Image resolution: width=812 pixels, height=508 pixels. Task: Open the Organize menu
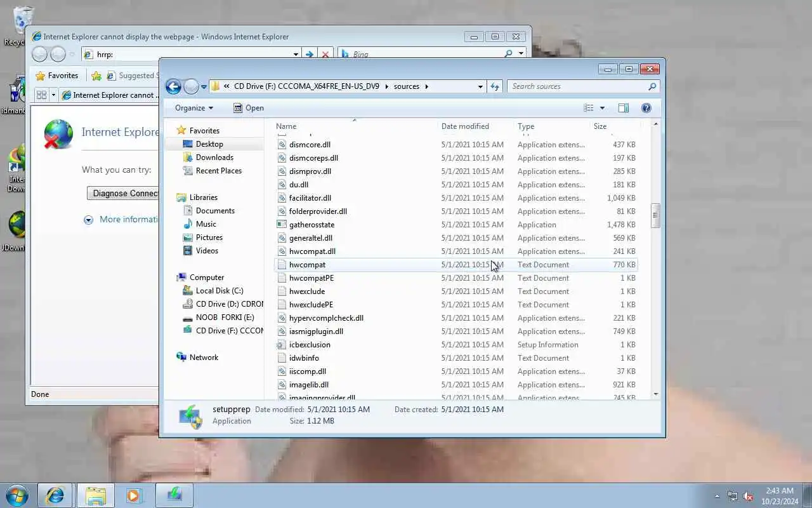194,108
